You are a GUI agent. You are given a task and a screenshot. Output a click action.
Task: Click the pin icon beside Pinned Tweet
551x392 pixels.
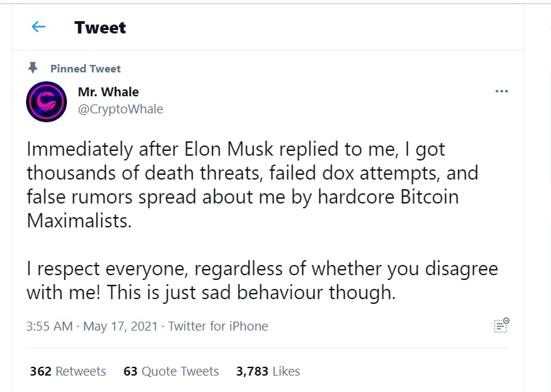coord(32,68)
